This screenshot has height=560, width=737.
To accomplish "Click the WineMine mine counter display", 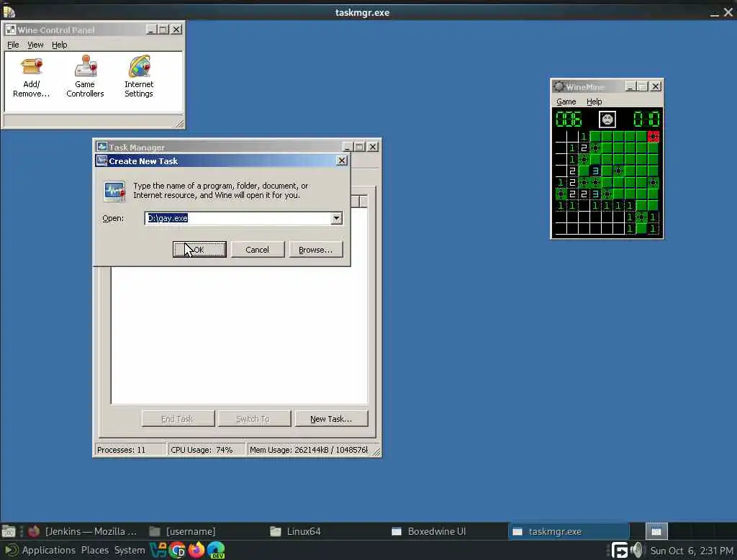I will 569,119.
